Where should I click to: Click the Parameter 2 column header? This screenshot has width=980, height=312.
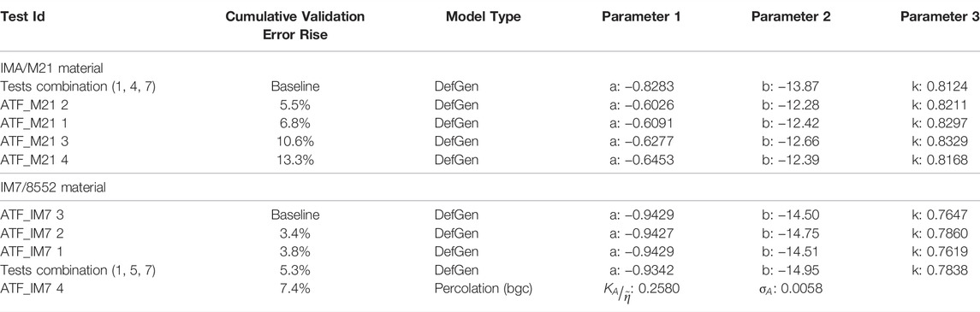pos(791,17)
